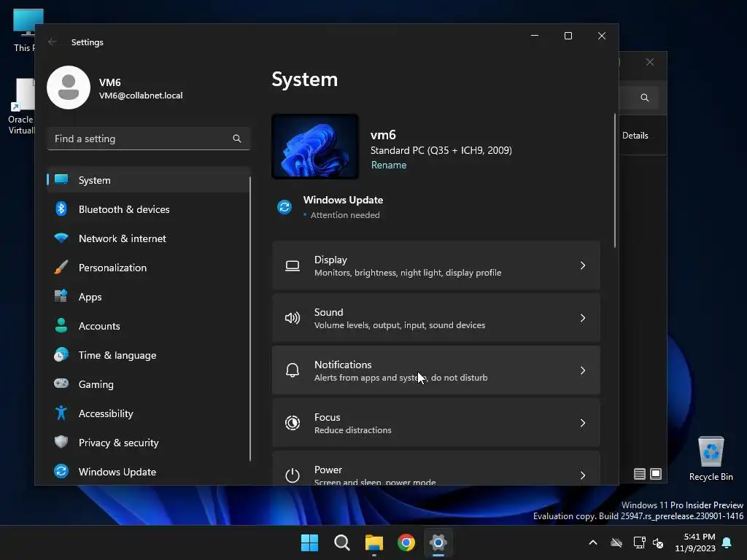Viewport: 747px width, 560px height.
Task: Click the Settings content scrollbar
Action: [x=615, y=181]
